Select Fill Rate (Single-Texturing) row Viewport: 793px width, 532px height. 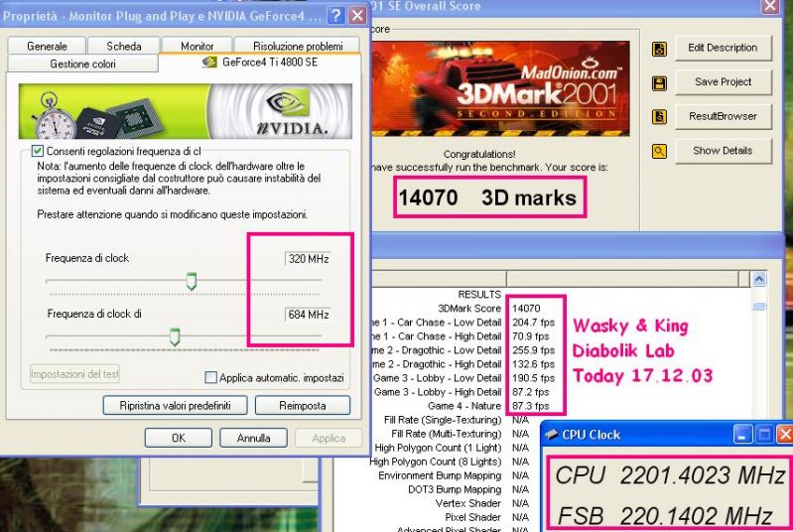(457, 420)
